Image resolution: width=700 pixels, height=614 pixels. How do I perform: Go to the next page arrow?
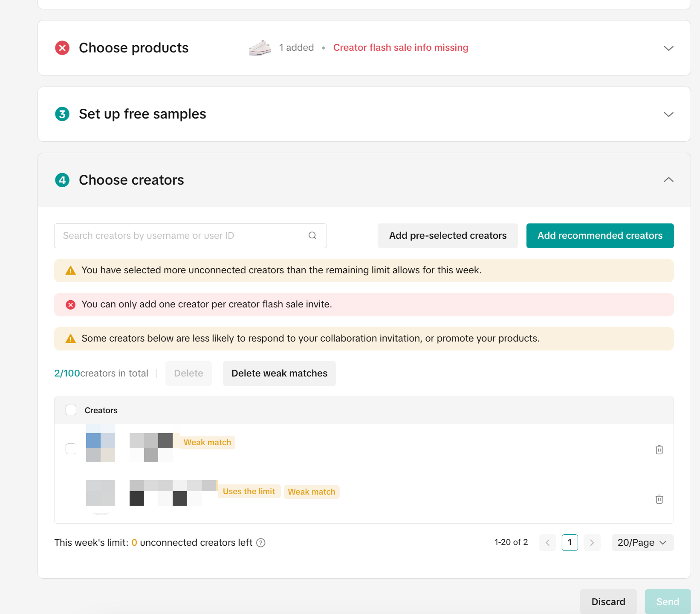coord(592,542)
